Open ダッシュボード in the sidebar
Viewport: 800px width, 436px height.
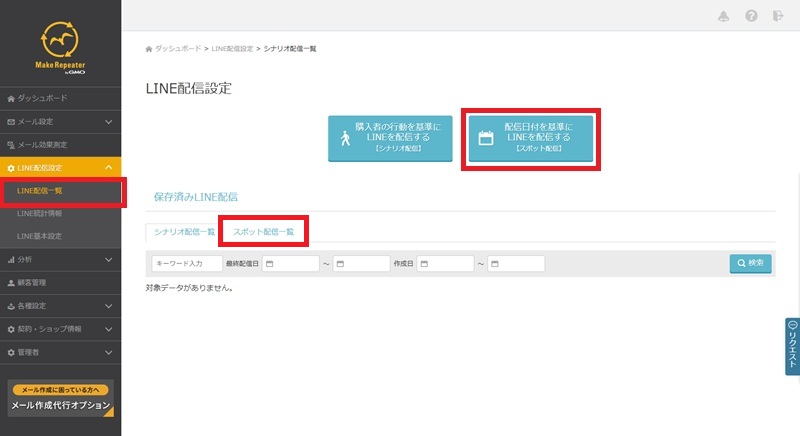click(x=61, y=98)
